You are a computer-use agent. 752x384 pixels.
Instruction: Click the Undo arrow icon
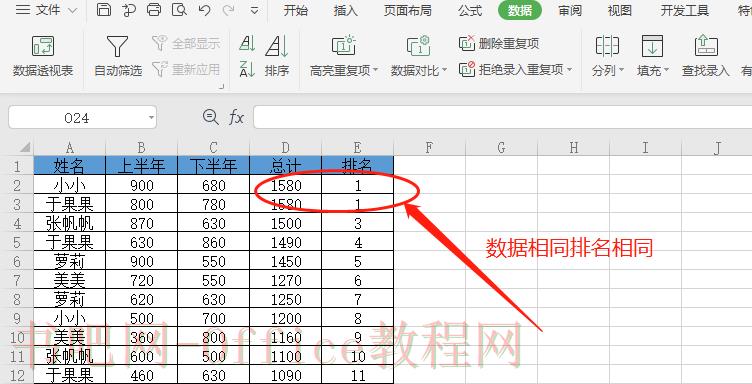point(205,10)
